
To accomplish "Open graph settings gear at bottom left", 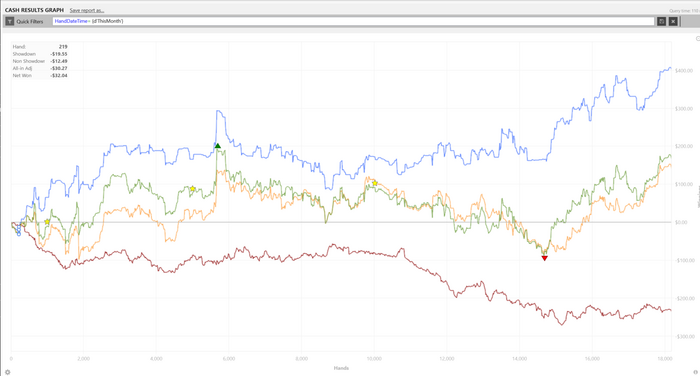I will click(x=7, y=372).
